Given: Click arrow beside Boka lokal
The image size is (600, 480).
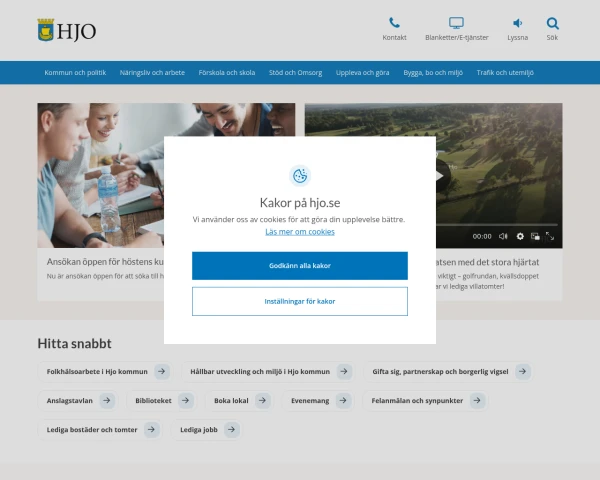Looking at the screenshot, I should pos(262,400).
